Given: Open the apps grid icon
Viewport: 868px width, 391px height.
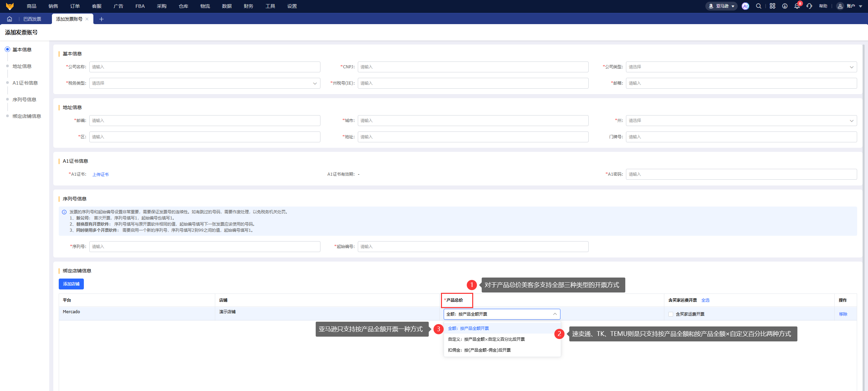Looking at the screenshot, I should coord(772,6).
